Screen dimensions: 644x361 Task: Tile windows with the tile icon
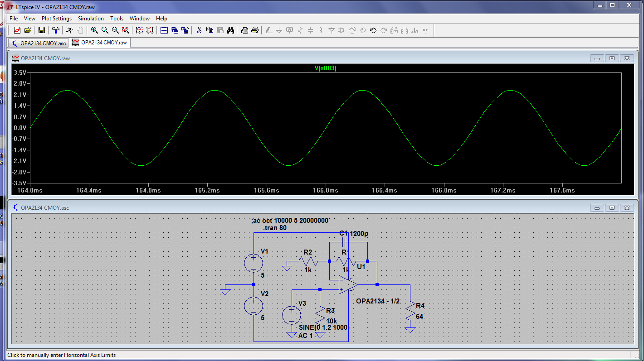164,30
